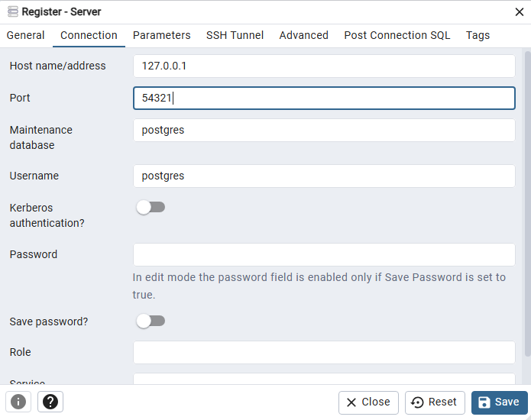Switch to the Tags tab
The height and width of the screenshot is (420, 531).
[478, 35]
